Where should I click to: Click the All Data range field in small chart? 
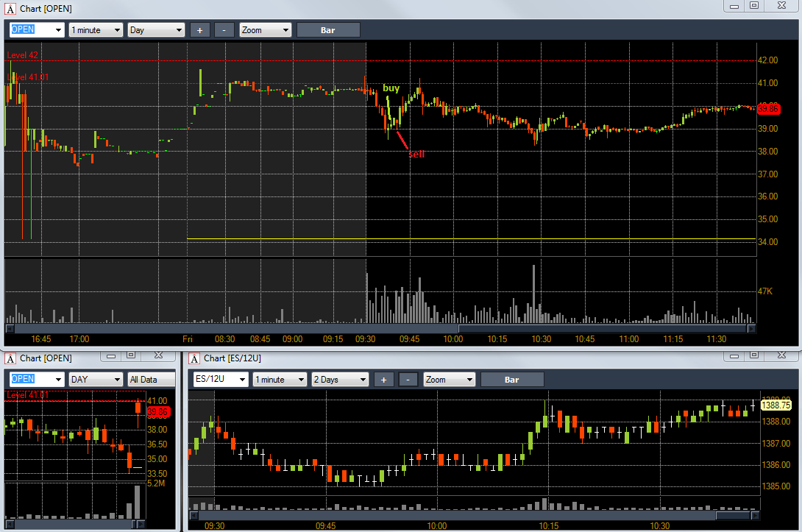point(152,380)
